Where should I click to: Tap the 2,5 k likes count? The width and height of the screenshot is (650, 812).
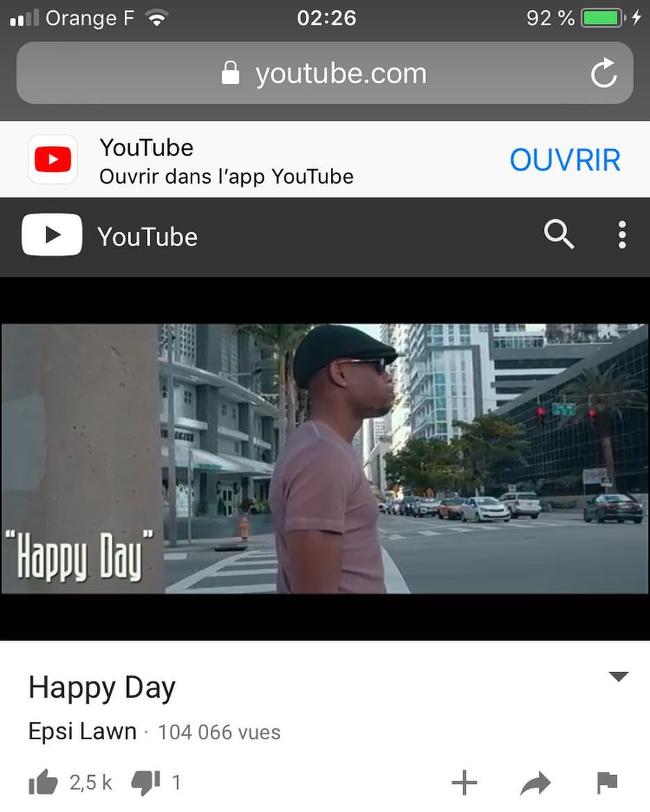91,782
